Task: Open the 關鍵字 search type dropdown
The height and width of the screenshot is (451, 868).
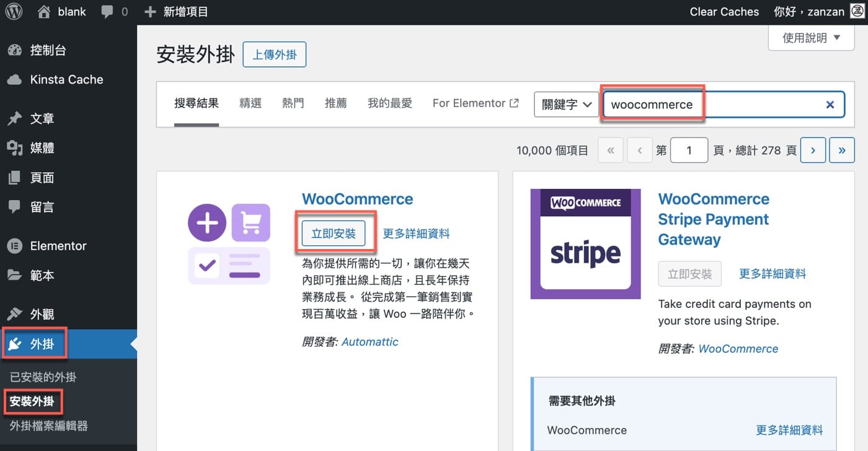Action: (x=566, y=105)
